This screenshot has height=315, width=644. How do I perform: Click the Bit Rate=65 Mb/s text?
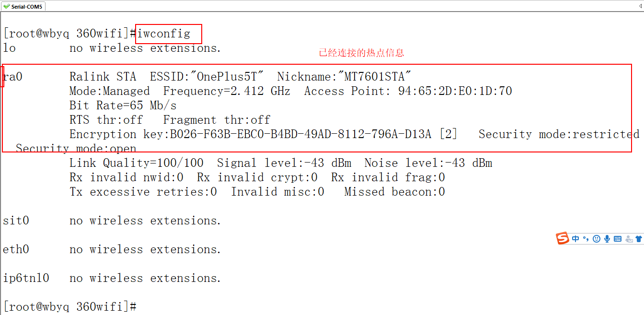(123, 105)
